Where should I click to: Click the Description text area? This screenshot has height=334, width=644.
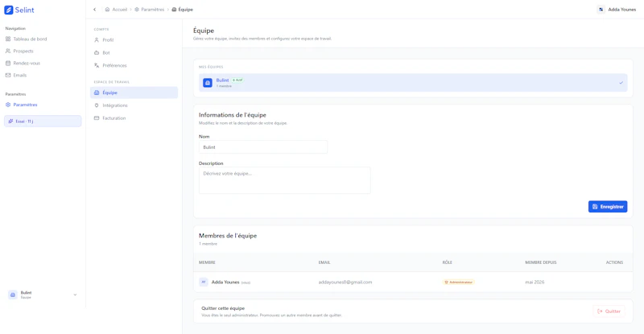[x=285, y=180]
